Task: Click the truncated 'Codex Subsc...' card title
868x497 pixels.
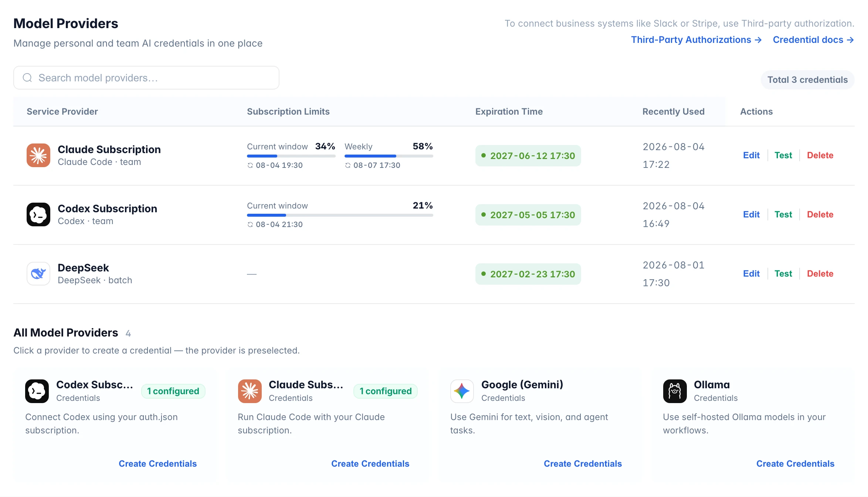Action: (x=95, y=385)
